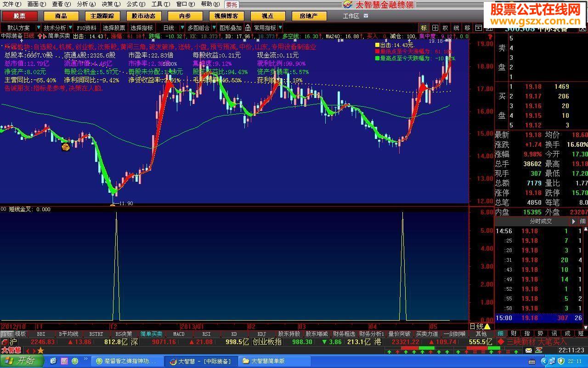The height and width of the screenshot is (368, 588).
Task: Toggle the 标 marker icon in the toolbar
Action: 424,28
